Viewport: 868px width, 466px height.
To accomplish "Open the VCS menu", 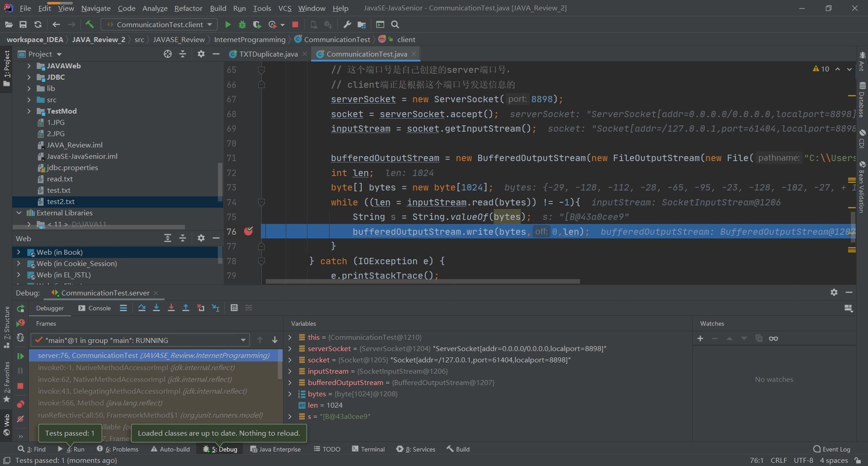I will pos(285,8).
